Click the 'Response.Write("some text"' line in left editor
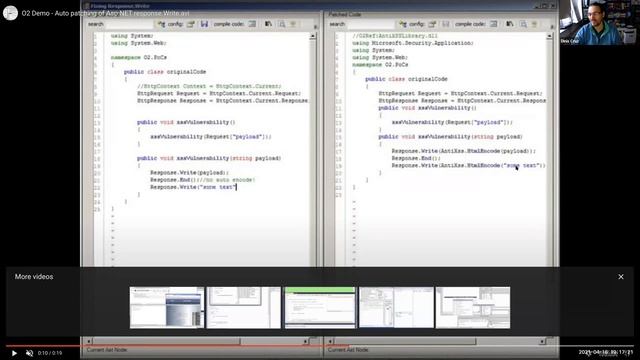 click(x=193, y=187)
